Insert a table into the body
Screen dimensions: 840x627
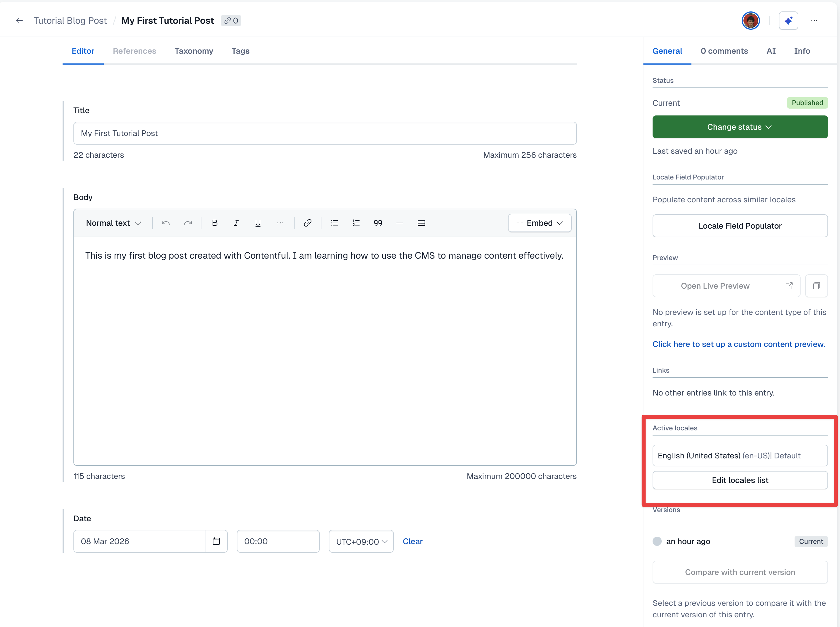coord(421,223)
